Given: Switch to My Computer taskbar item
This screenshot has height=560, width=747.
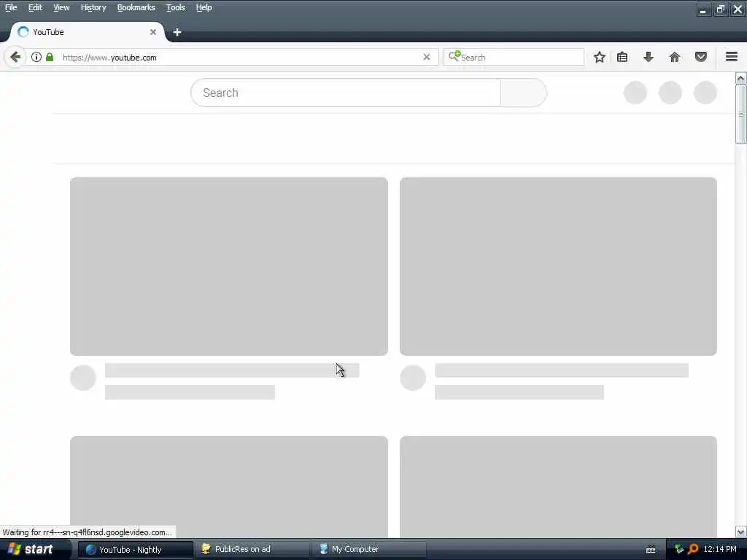Looking at the screenshot, I should click(x=369, y=549).
